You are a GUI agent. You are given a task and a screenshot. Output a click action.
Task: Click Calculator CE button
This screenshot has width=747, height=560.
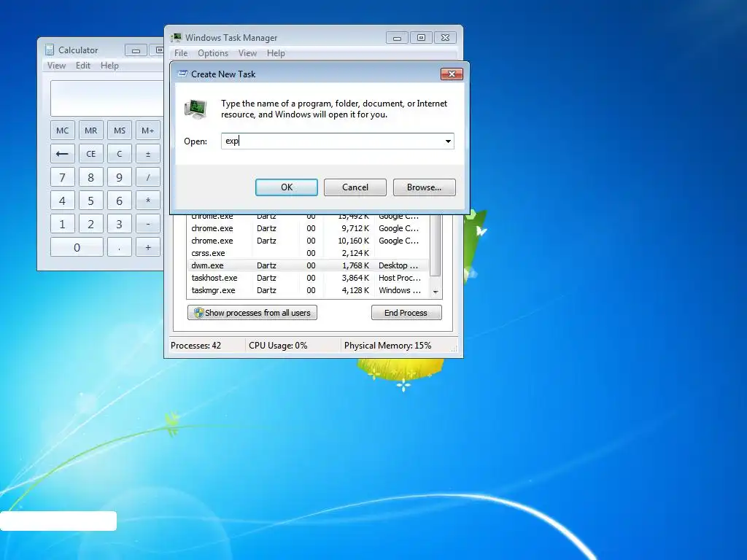pyautogui.click(x=90, y=154)
